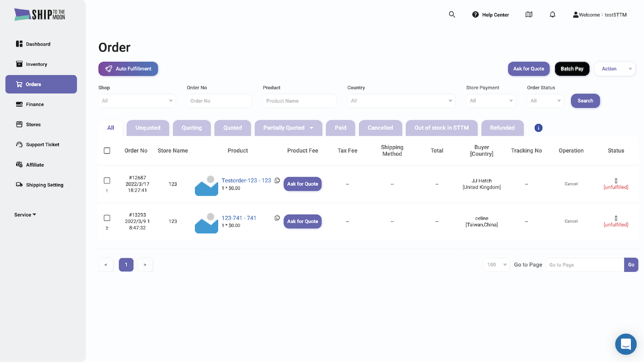Open the Action dropdown
Viewport: 644px width, 362px height.
point(615,69)
